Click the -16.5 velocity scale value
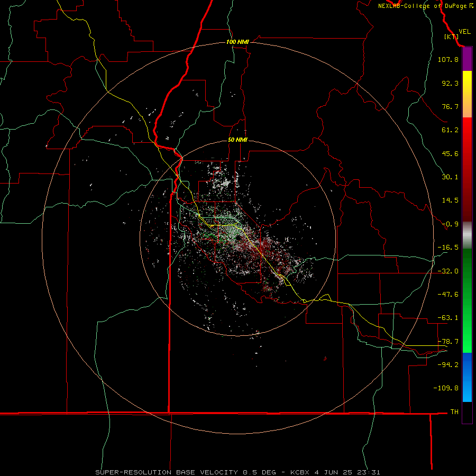Viewport: 476px width, 476px height. coord(448,248)
